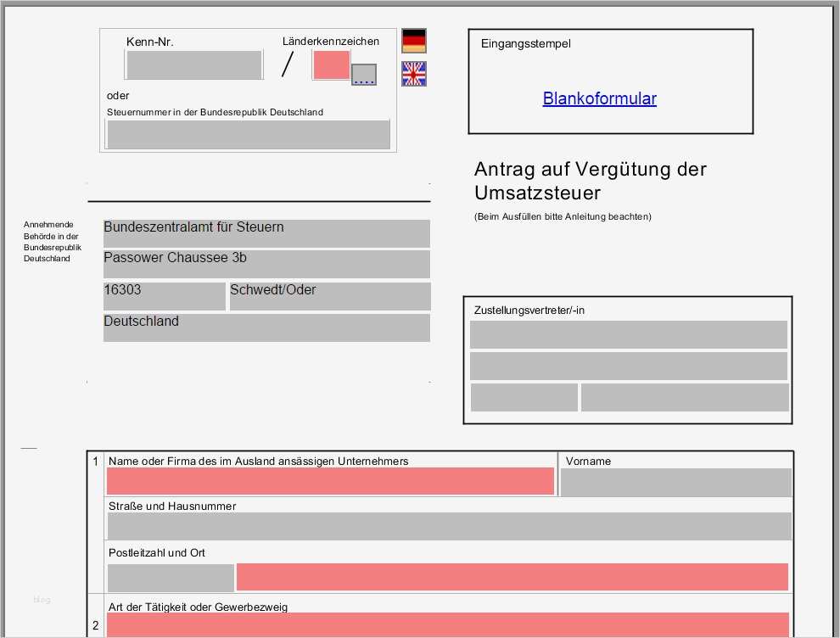The image size is (840, 638).
Task: Click the Kenn-Nr. input field
Action: [x=193, y=64]
